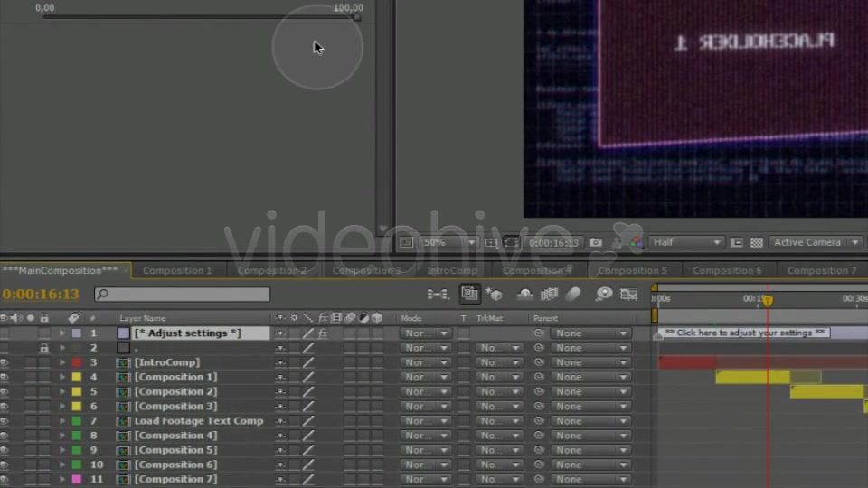Toggle the Shy layers hide switch
The image size is (868, 488).
pos(524,295)
